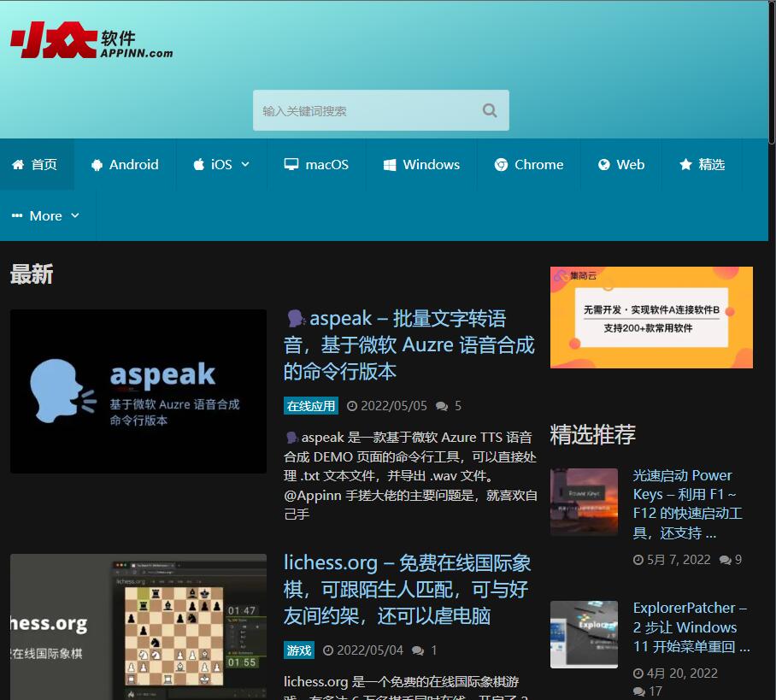Viewport: 776px width, 700px height.
Task: Open the lichess.org article title link
Action: 407,590
